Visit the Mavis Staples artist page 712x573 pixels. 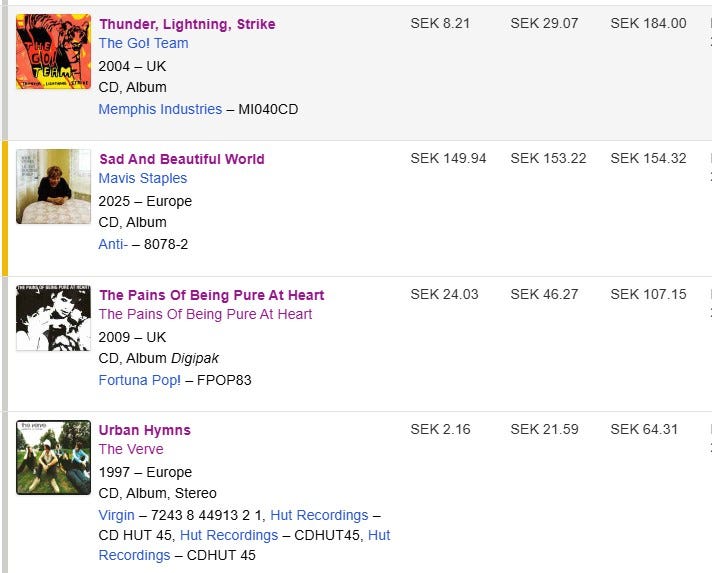click(x=142, y=178)
